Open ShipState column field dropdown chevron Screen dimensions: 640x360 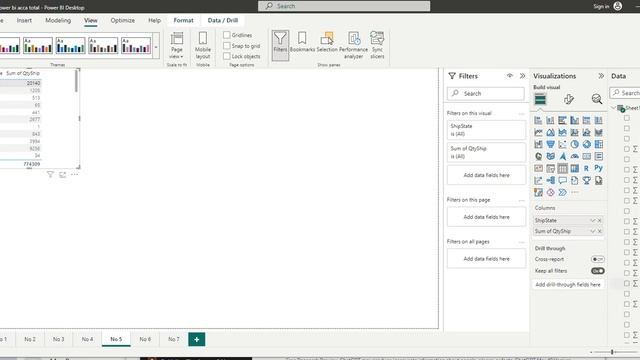click(x=593, y=220)
